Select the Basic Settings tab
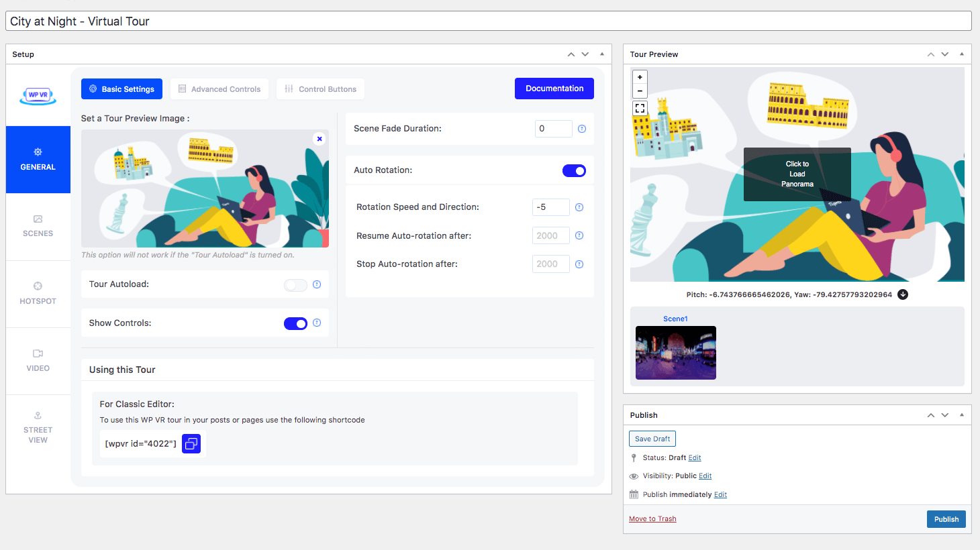This screenshot has width=980, height=550. tap(121, 89)
